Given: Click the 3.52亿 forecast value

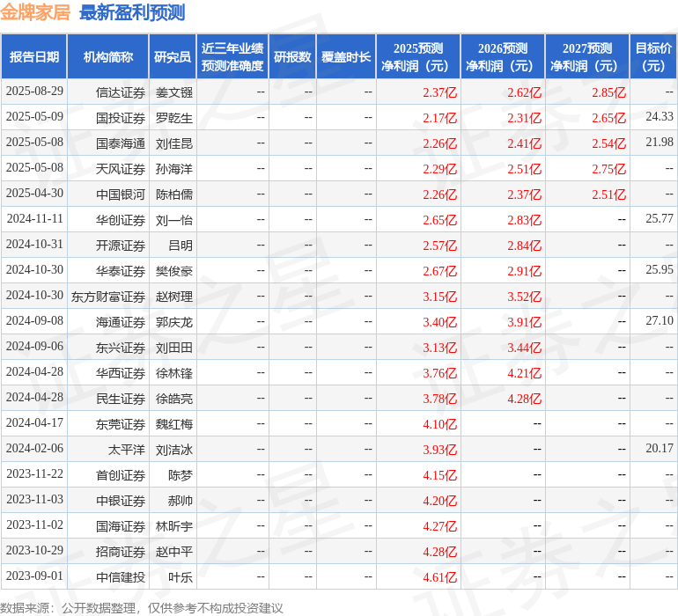Looking at the screenshot, I should pyautogui.click(x=524, y=297).
